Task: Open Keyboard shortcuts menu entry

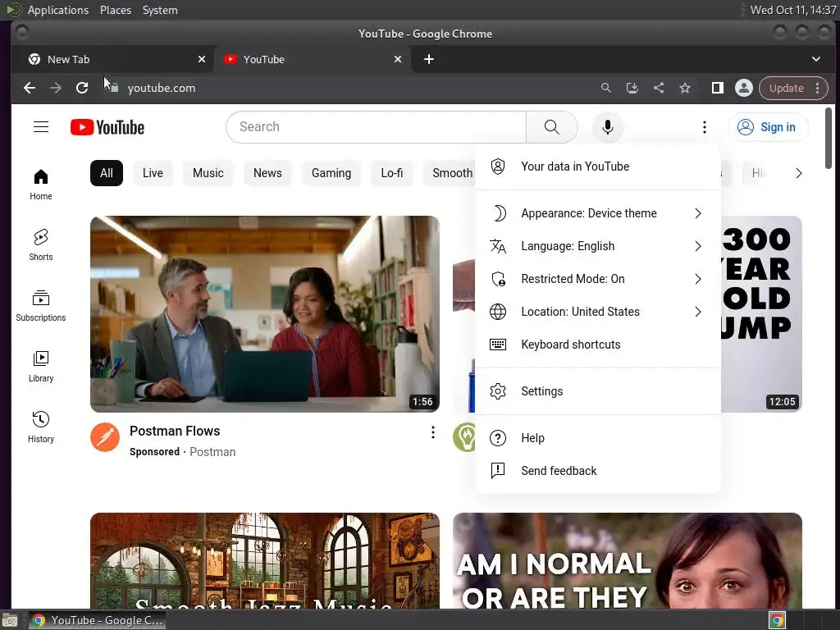Action: [x=598, y=345]
